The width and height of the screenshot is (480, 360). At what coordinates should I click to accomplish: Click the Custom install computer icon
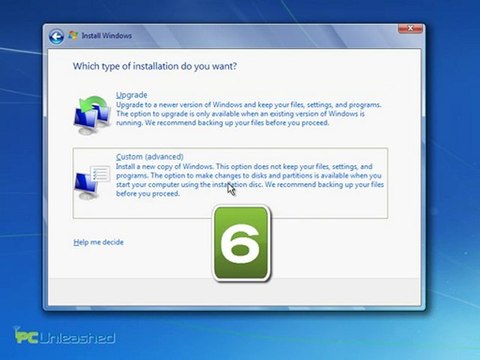coord(92,182)
